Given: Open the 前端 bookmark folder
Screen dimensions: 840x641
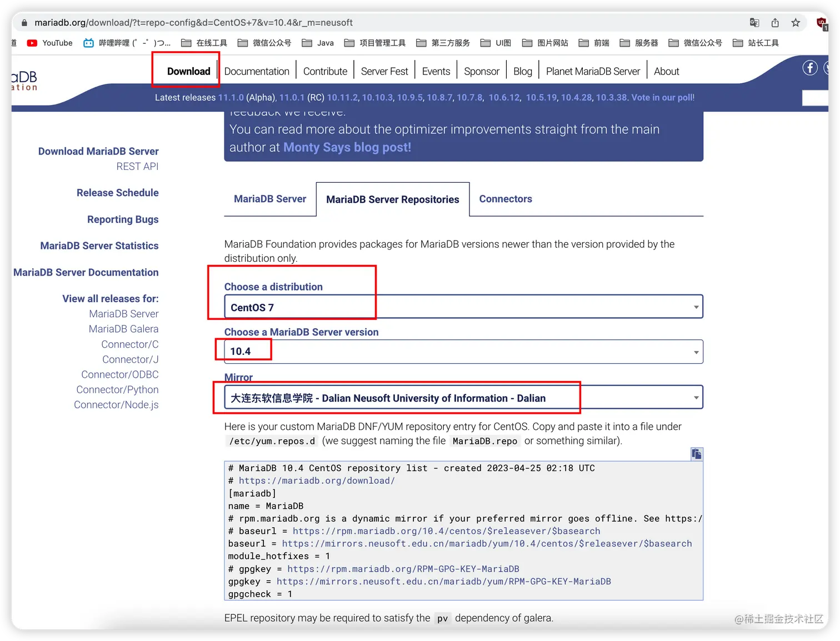Looking at the screenshot, I should point(594,43).
